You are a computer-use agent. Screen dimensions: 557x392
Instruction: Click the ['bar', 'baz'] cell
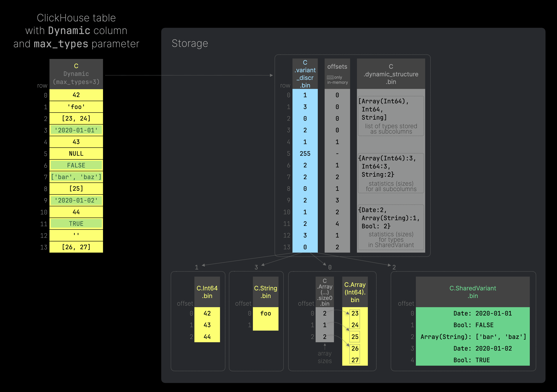tap(76, 177)
